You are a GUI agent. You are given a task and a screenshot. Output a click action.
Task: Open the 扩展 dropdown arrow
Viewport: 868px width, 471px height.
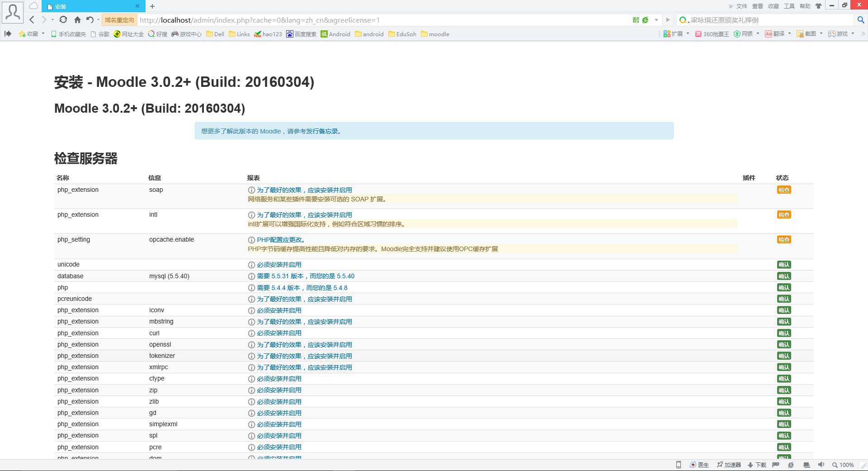coord(688,33)
